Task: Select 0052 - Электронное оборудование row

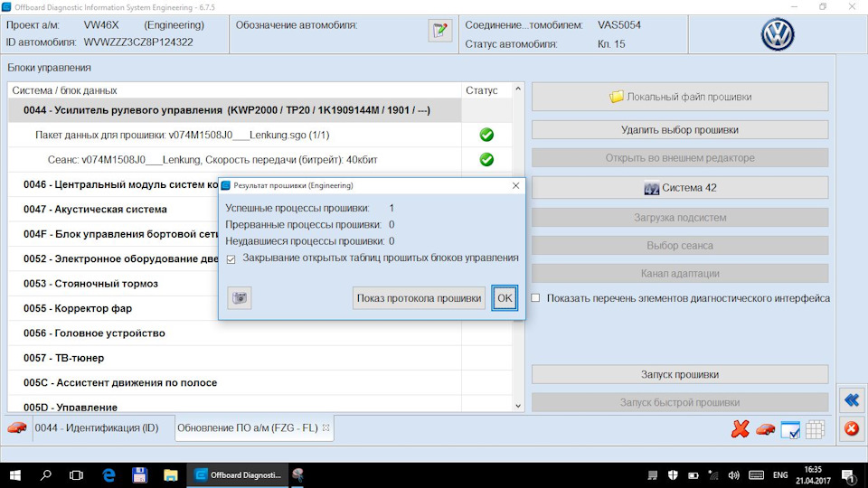Action: click(113, 258)
